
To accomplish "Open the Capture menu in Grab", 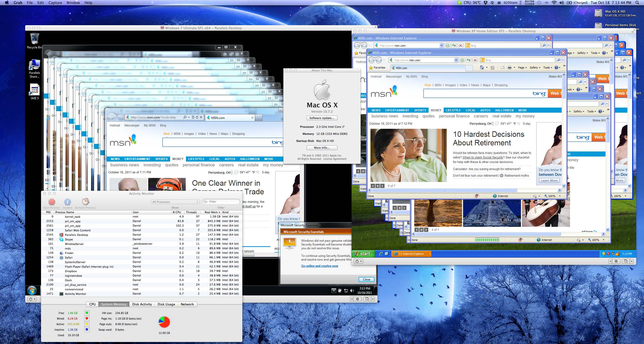I will click(55, 3).
